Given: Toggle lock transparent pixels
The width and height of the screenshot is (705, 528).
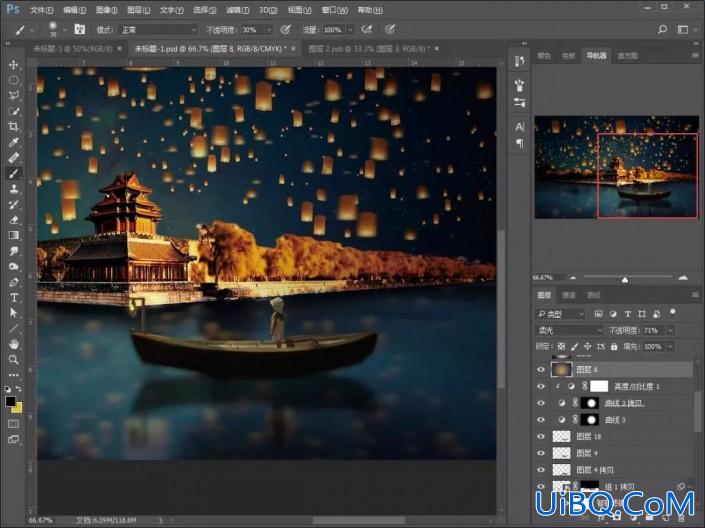Looking at the screenshot, I should click(561, 346).
